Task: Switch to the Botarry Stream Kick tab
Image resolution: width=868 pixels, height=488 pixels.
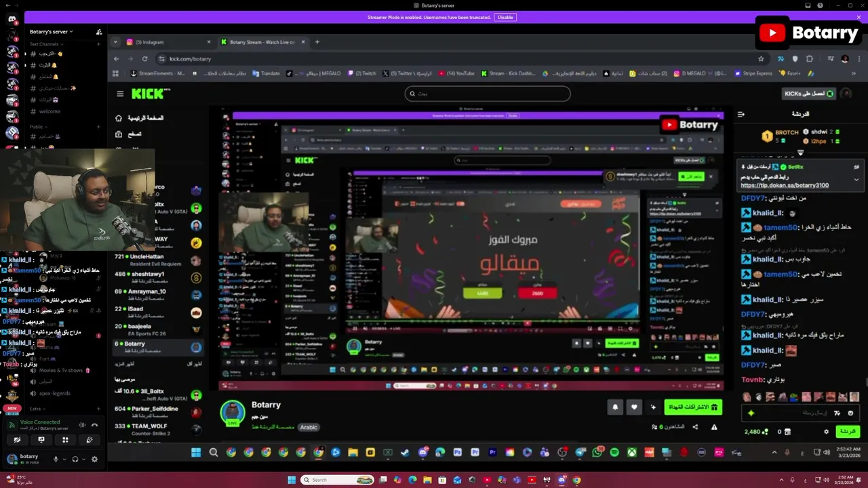Action: (263, 42)
